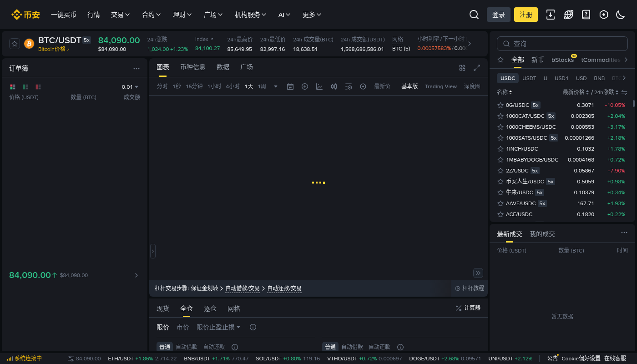Open the chart multi-layout grid icon

[462, 68]
